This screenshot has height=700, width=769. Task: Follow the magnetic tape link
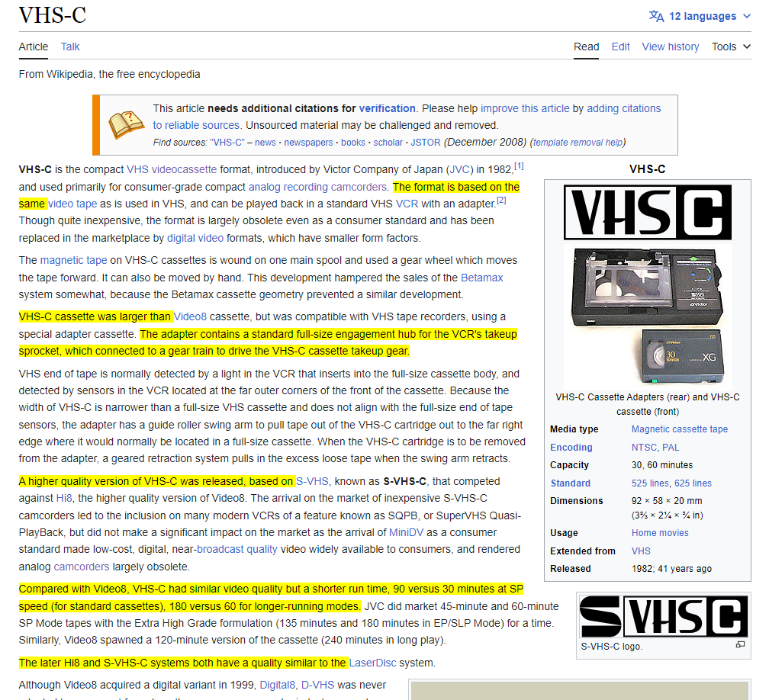[x=73, y=260]
